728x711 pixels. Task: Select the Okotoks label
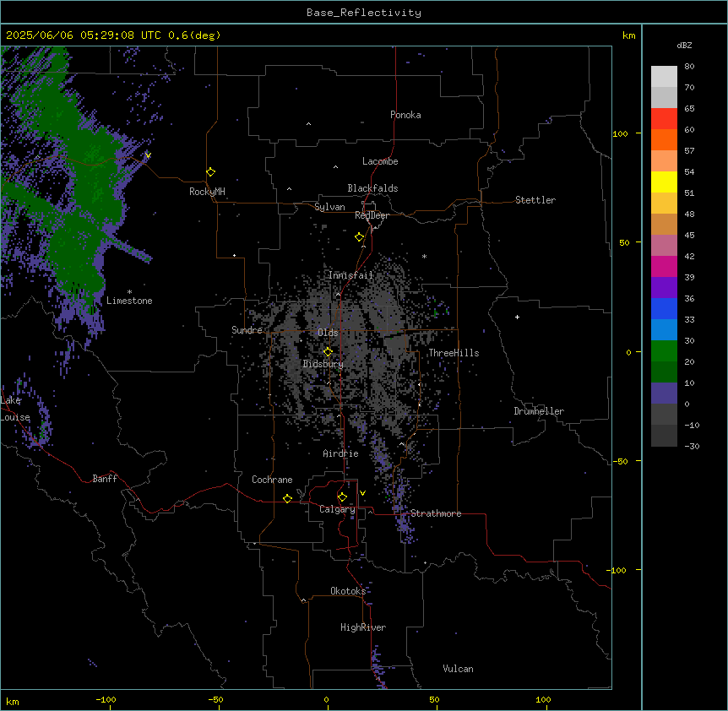pos(348,591)
